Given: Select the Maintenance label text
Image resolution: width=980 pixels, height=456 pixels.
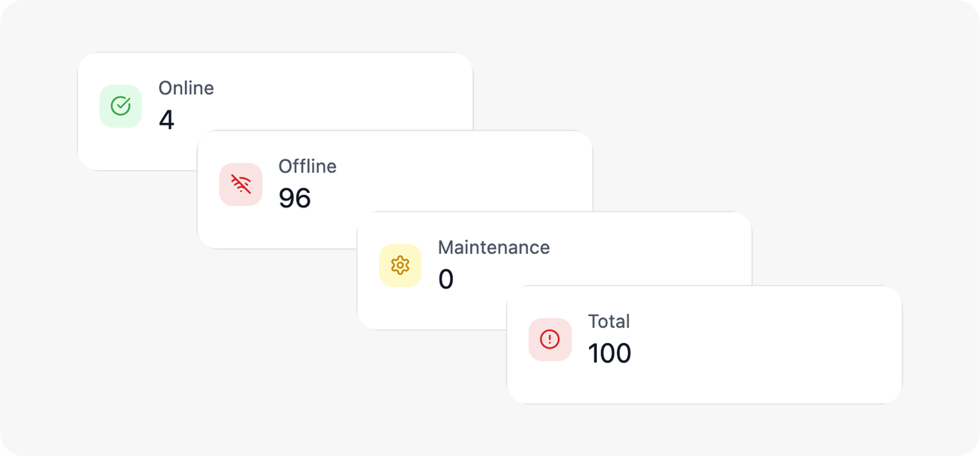Looking at the screenshot, I should tap(493, 248).
